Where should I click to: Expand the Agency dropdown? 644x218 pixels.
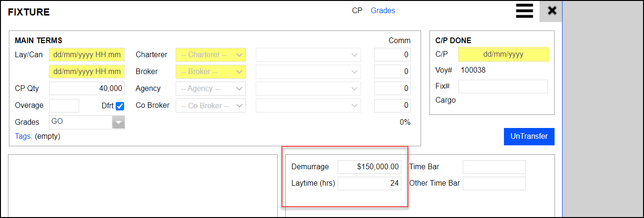(x=211, y=89)
